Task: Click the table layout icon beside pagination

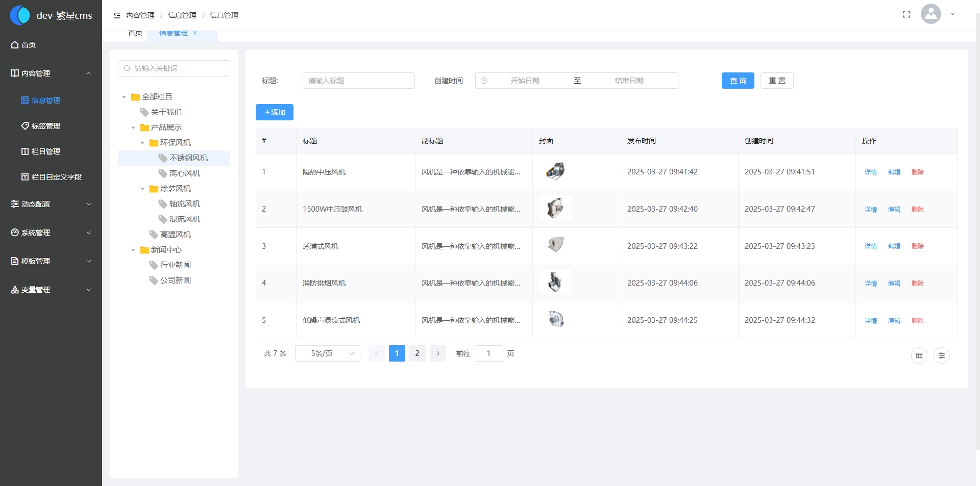Action: coord(919,355)
